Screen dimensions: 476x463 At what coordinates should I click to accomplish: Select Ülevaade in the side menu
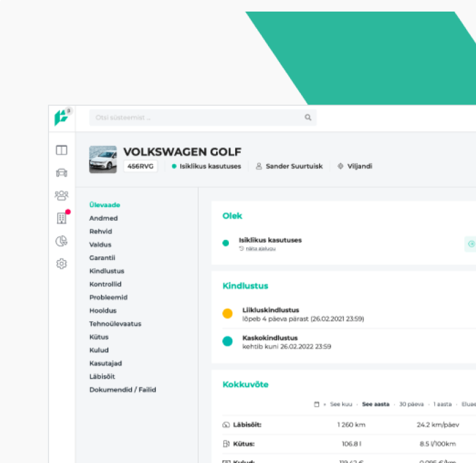(105, 205)
